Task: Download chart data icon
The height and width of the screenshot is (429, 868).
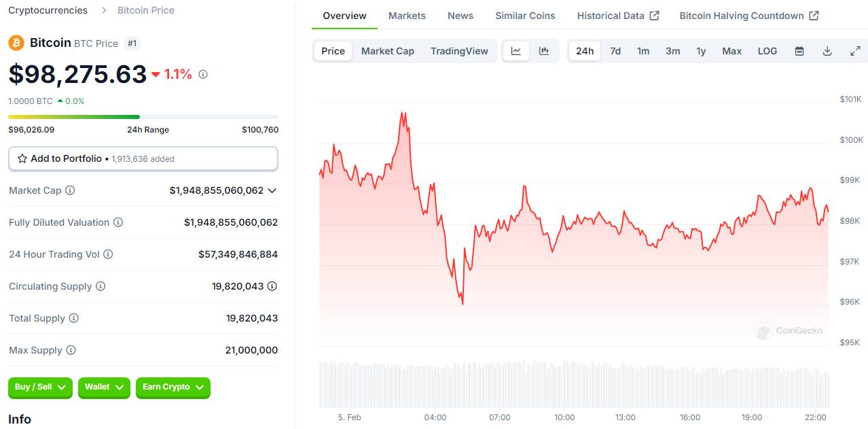Action: tap(827, 51)
